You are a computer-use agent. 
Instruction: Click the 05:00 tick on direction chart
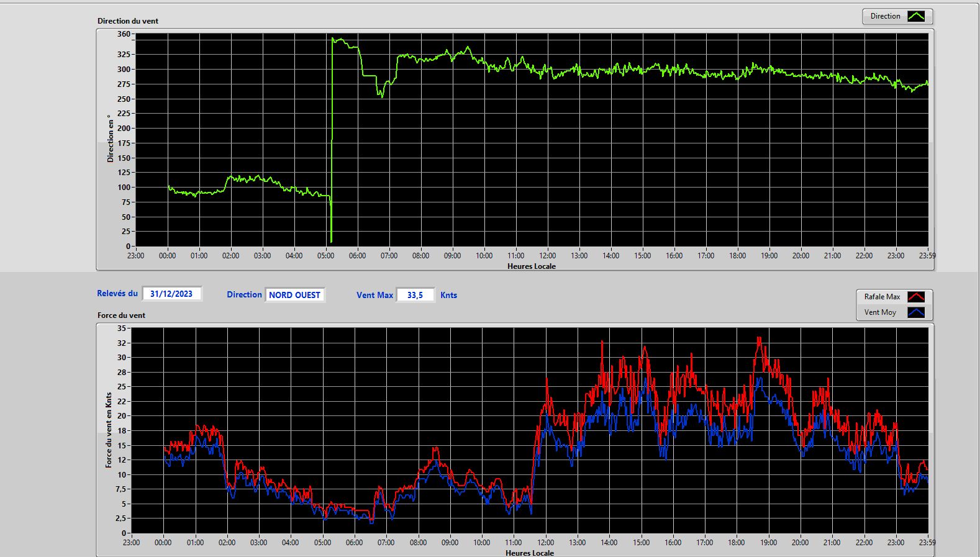(x=325, y=256)
